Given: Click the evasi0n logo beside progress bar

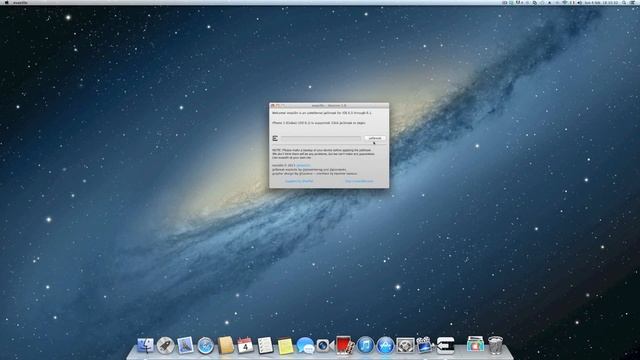Looking at the screenshot, I should pyautogui.click(x=275, y=138).
